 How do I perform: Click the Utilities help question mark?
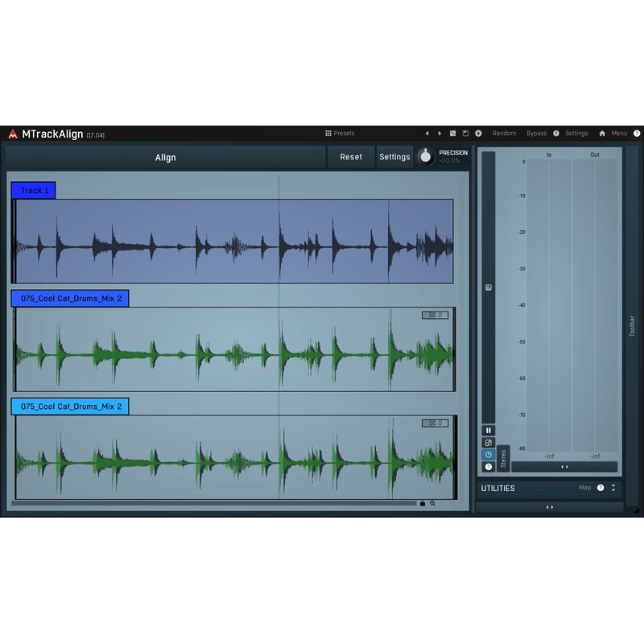[x=601, y=488]
